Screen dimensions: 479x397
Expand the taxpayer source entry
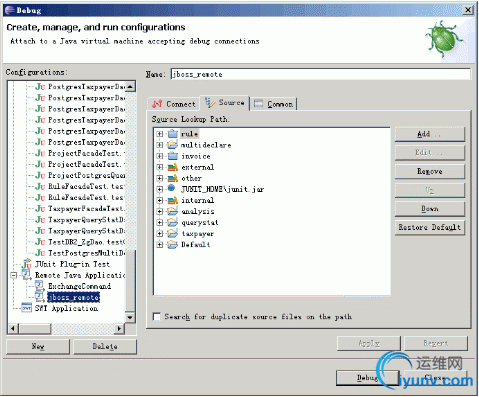point(160,233)
